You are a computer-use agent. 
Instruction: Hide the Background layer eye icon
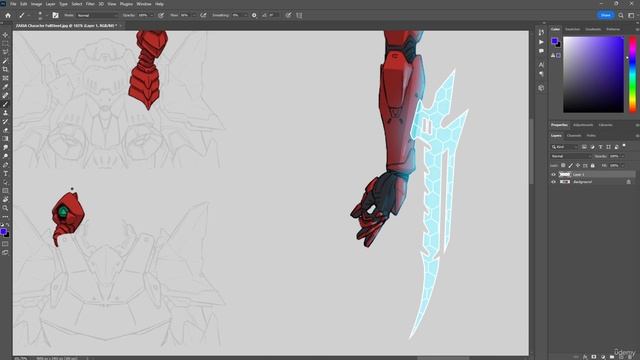point(553,182)
